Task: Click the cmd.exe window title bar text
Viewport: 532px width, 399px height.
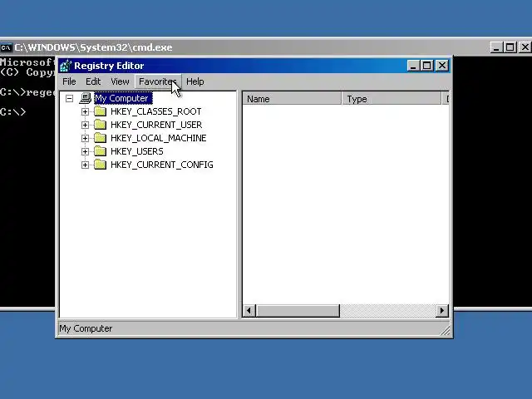Action: tap(93, 47)
